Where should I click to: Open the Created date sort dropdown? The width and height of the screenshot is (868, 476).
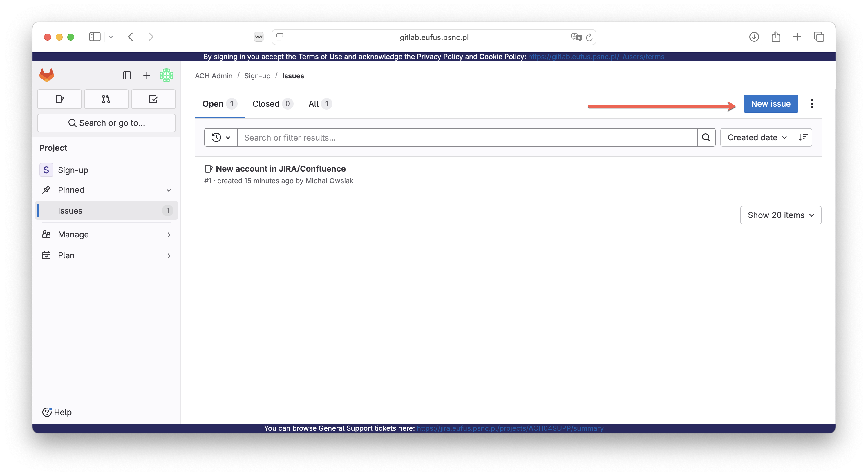[757, 137]
